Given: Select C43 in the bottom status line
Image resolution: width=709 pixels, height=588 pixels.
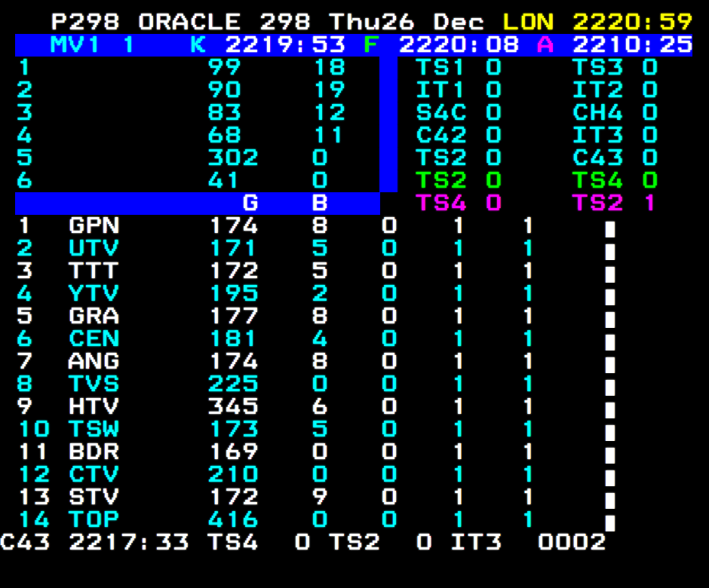Looking at the screenshot, I should pos(25,541).
